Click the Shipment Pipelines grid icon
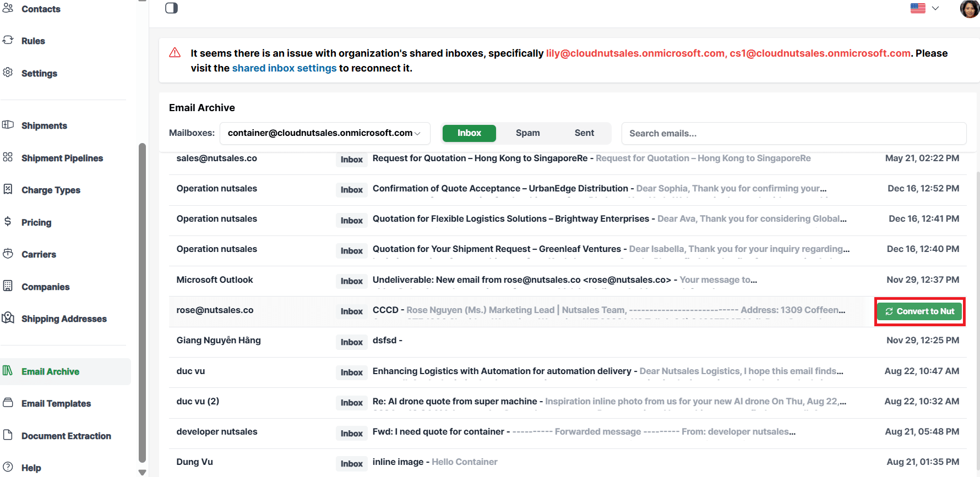The height and width of the screenshot is (477, 980). point(8,157)
